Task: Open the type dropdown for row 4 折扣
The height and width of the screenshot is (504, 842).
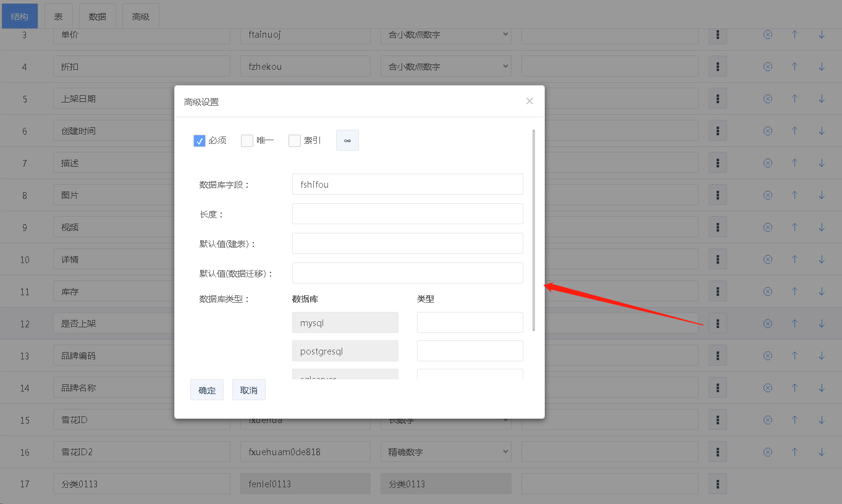Action: click(x=445, y=67)
